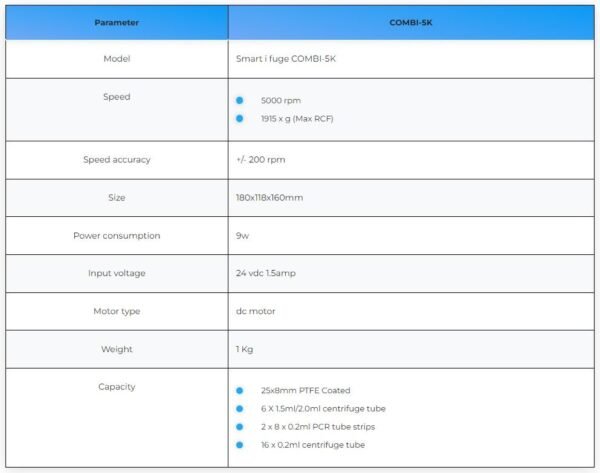Click the Capacity row label
The width and height of the screenshot is (600, 473).
pos(117,387)
